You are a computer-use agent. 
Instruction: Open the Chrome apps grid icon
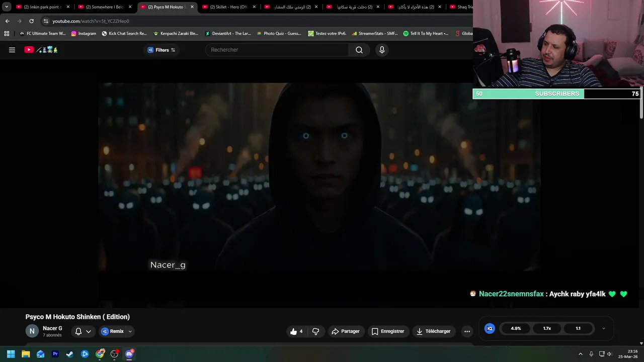point(7,34)
